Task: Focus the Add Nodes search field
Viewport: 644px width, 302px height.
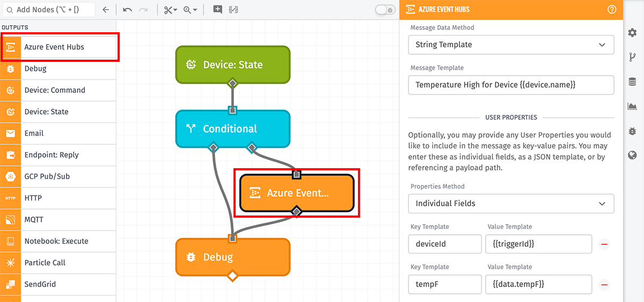Action: coord(48,10)
